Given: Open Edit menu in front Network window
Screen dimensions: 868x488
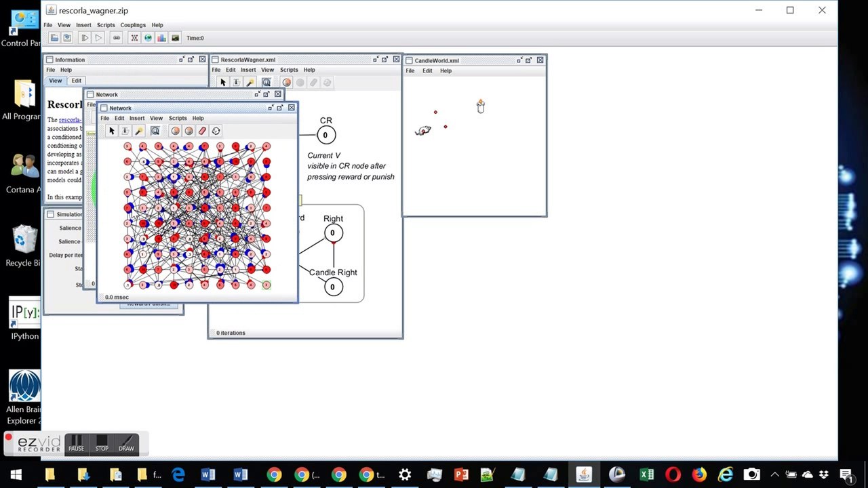Looking at the screenshot, I should [119, 118].
